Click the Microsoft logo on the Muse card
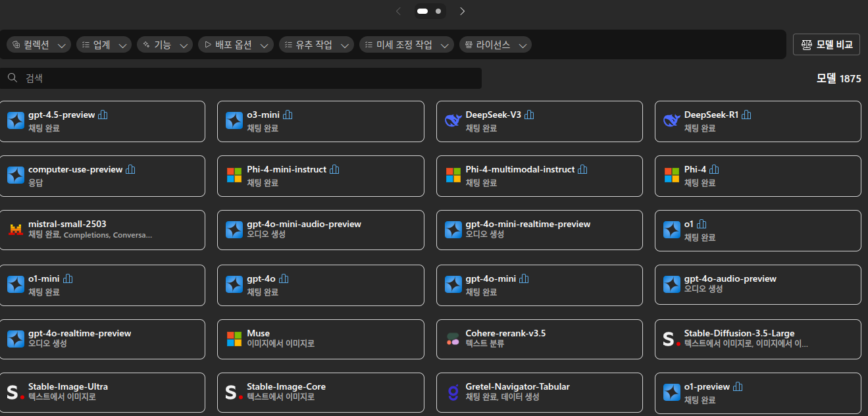The width and height of the screenshot is (868, 416). coord(234,339)
